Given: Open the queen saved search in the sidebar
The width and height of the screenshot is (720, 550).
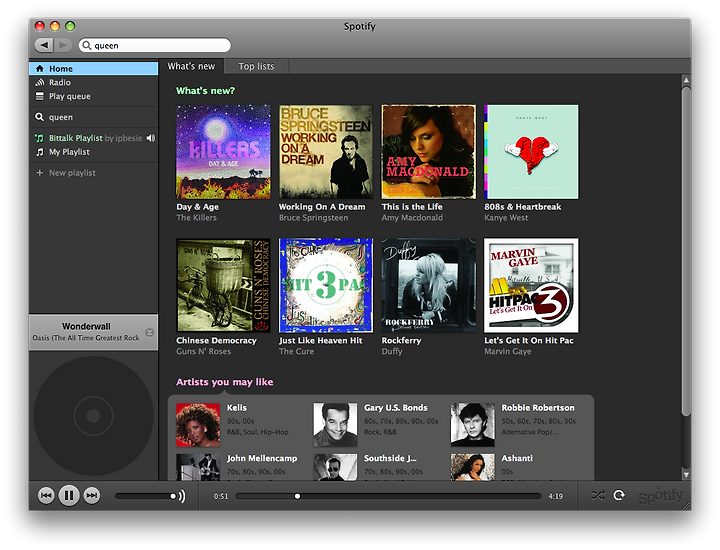Looking at the screenshot, I should coord(94,117).
